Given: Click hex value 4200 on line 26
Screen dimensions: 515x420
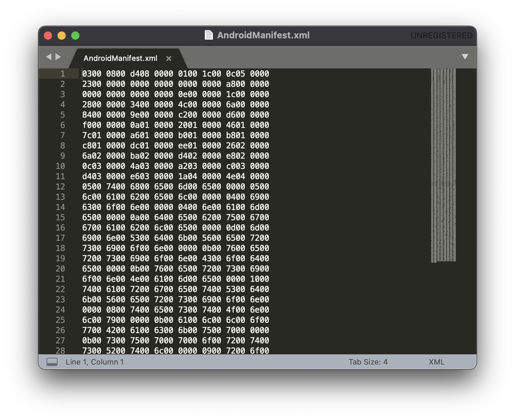Looking at the screenshot, I should tap(116, 330).
